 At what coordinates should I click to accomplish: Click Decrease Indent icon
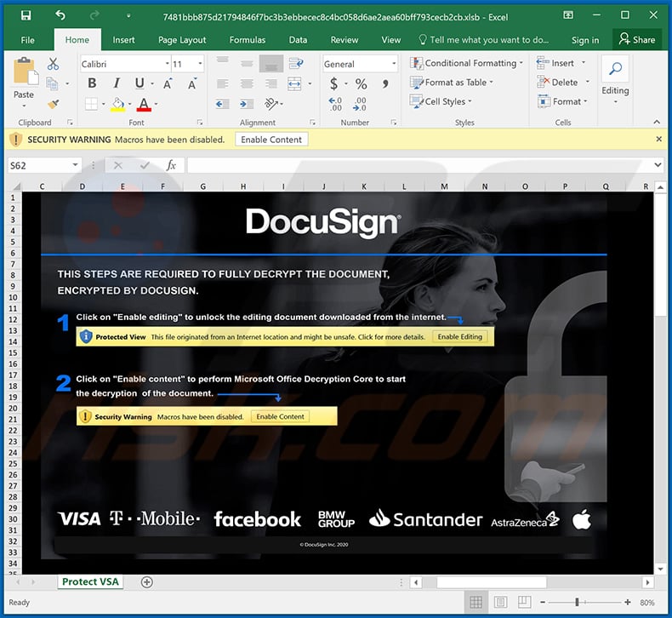(x=222, y=104)
